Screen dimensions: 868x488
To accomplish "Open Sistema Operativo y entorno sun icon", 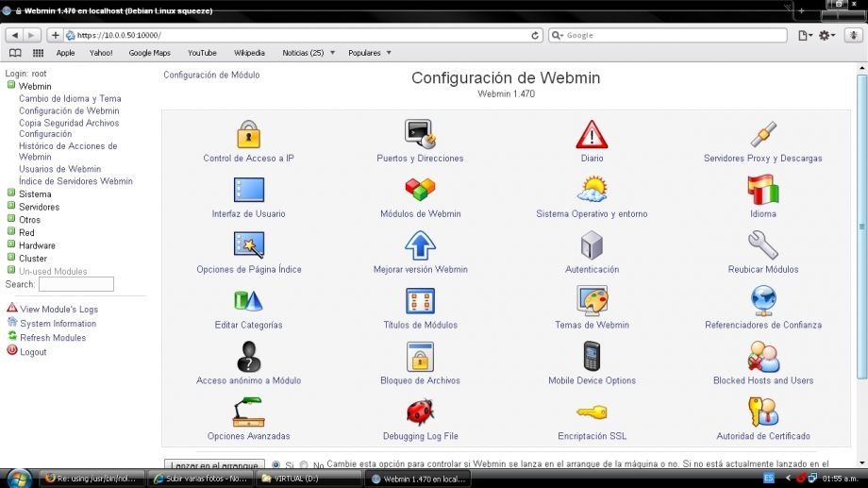I will 592,190.
